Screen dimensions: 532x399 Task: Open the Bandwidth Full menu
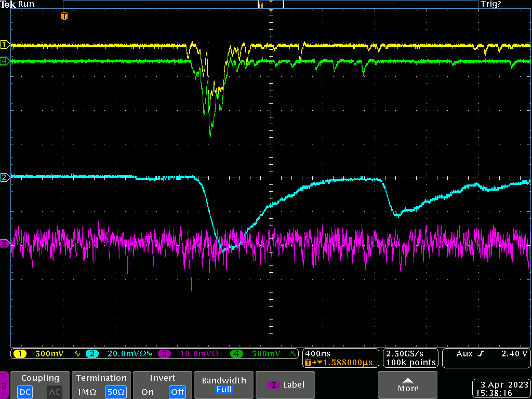click(223, 385)
